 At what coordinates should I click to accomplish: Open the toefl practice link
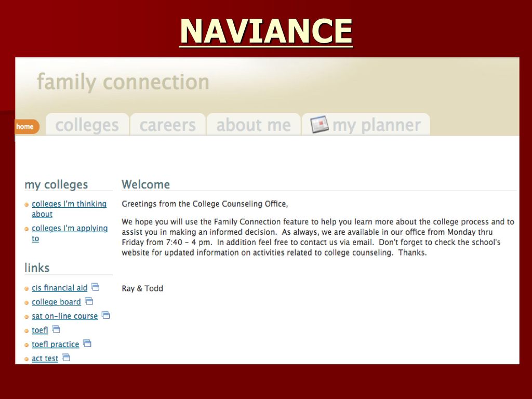click(55, 344)
